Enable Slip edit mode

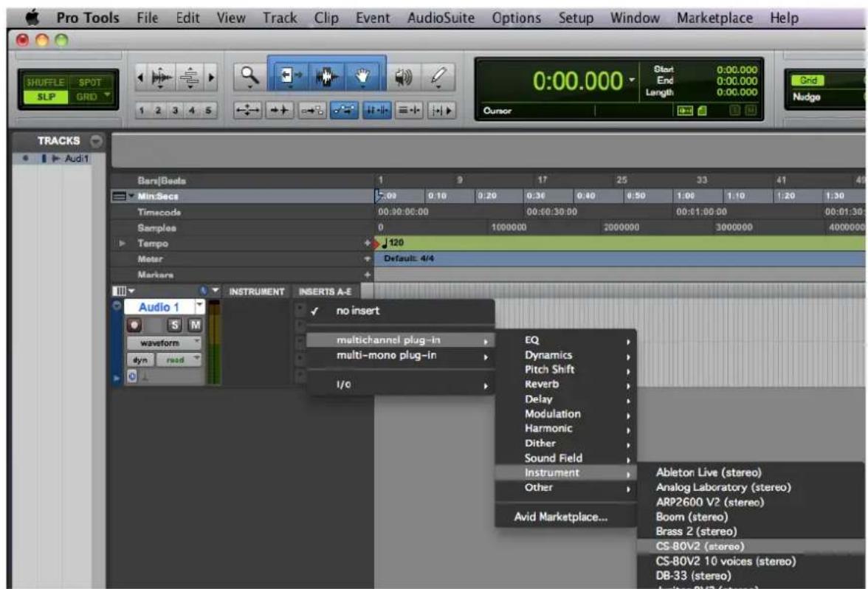pos(46,97)
